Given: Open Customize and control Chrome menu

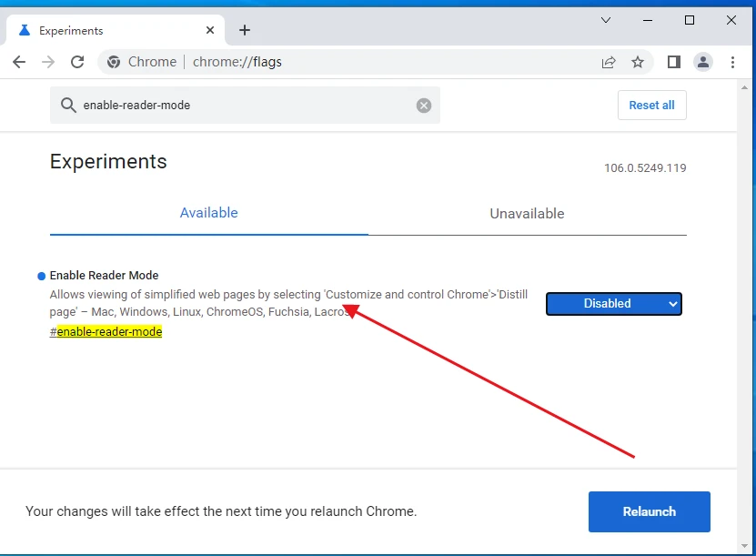Looking at the screenshot, I should pyautogui.click(x=732, y=62).
